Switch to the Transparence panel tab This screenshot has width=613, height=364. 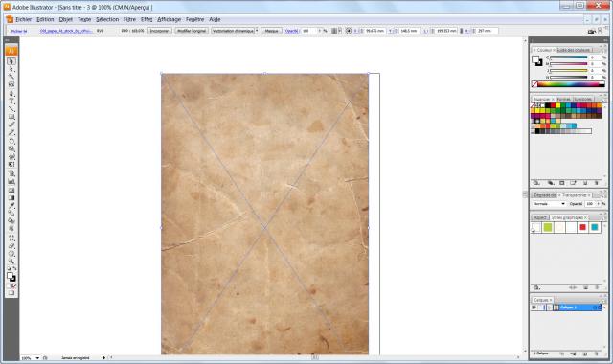[574, 195]
